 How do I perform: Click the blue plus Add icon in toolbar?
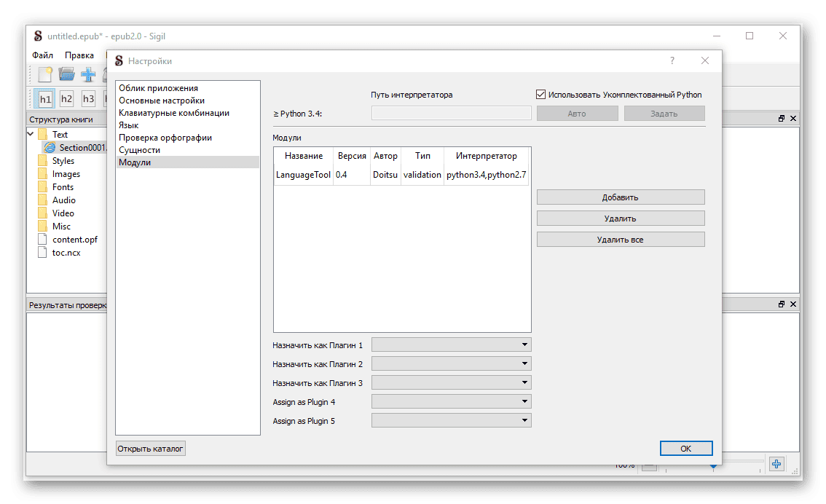pos(88,74)
